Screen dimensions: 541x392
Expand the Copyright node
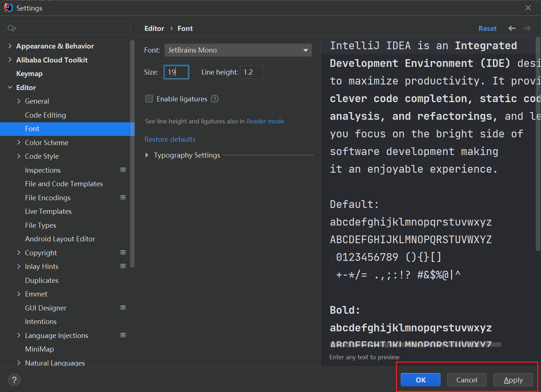tap(19, 252)
